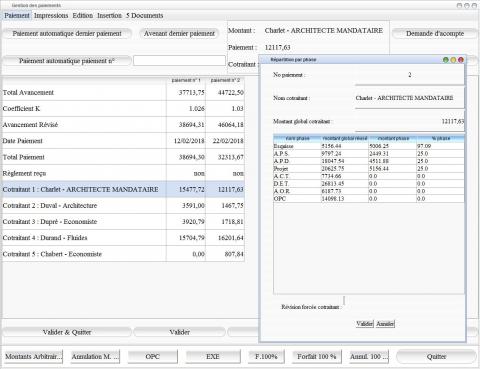Viewport: 480px width, 369px height.
Task: Click the OPC bottom button
Action: pos(152,356)
